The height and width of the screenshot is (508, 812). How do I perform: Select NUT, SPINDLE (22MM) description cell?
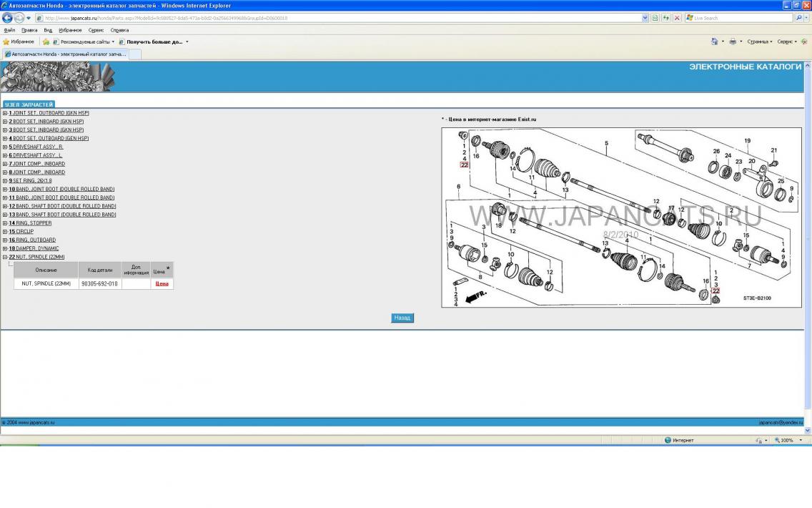click(x=46, y=283)
